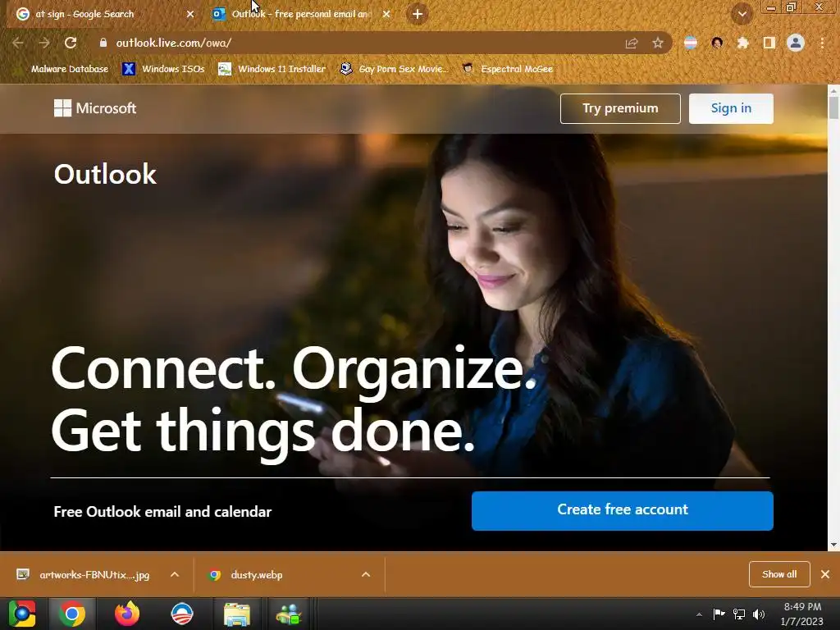Open the Chrome profile avatar

(796, 43)
